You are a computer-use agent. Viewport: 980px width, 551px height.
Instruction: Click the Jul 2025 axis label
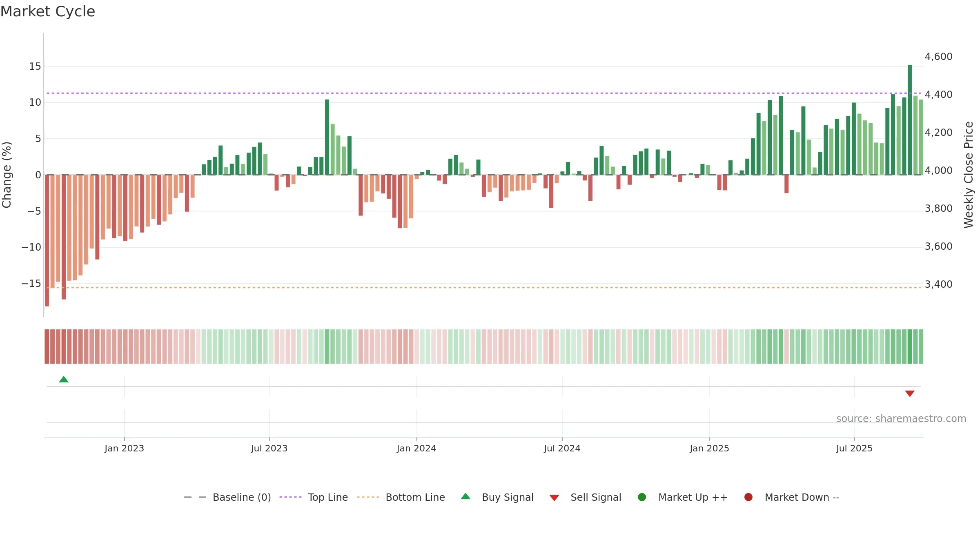854,449
